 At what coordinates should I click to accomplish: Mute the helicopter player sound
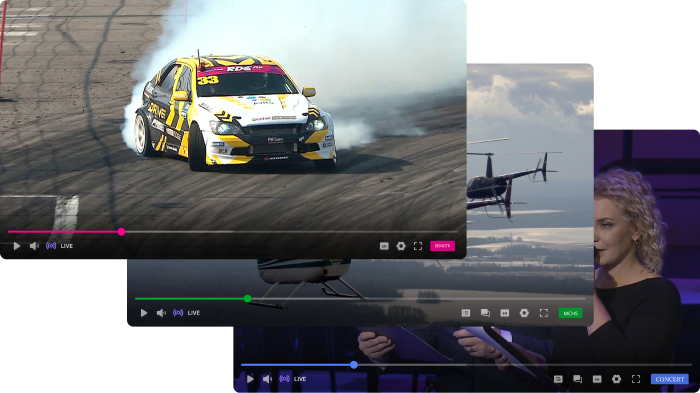(x=161, y=313)
